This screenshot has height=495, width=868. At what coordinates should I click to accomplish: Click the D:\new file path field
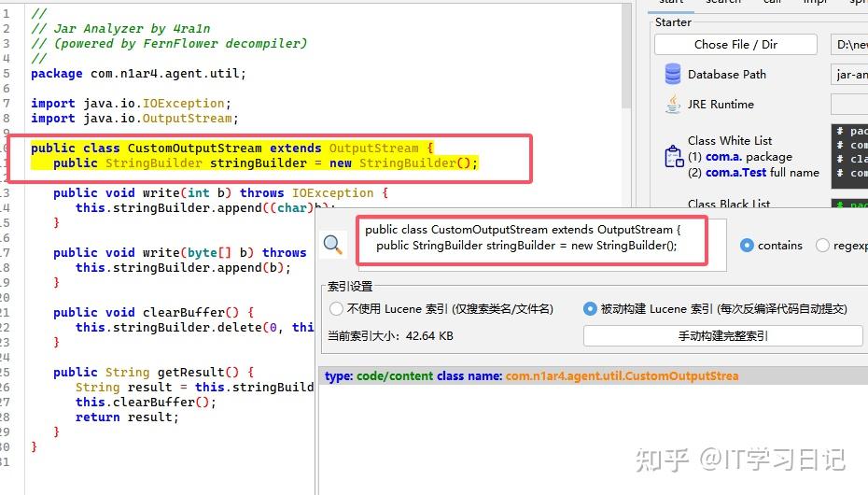click(x=849, y=44)
